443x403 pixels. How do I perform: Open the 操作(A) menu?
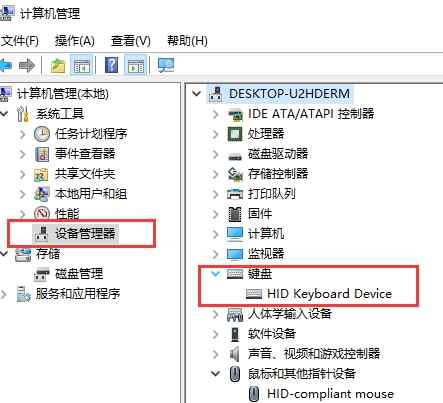(x=75, y=41)
